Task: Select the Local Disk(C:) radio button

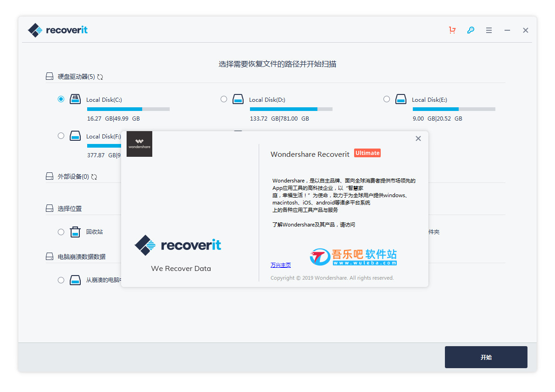Action: pos(61,99)
